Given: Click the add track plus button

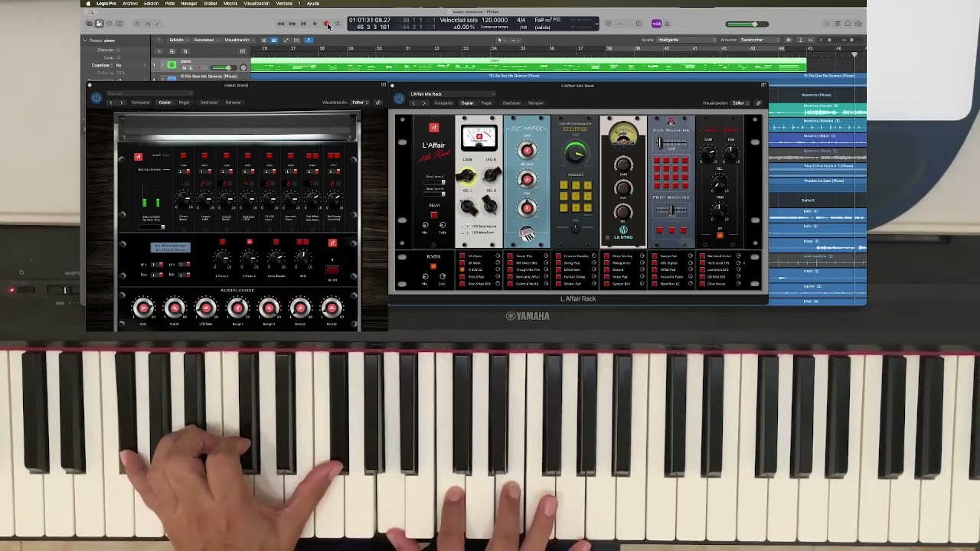Looking at the screenshot, I should pyautogui.click(x=159, y=51).
